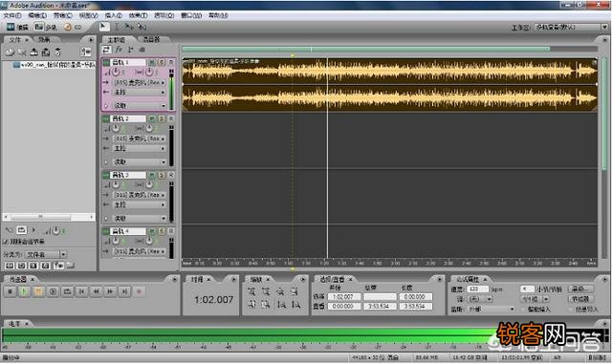Click the Import File icon in Files panel
The width and height of the screenshot is (612, 364).
[10, 52]
